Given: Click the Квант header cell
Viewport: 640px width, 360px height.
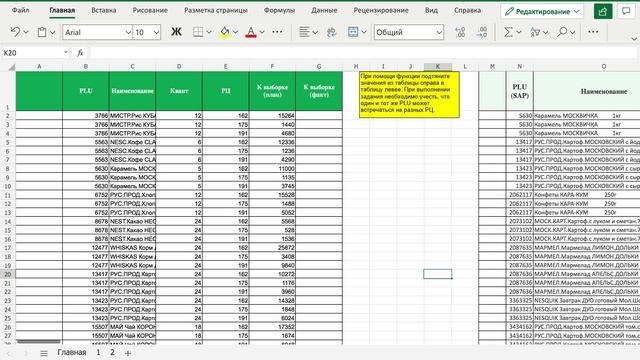Looking at the screenshot, I should tap(179, 91).
